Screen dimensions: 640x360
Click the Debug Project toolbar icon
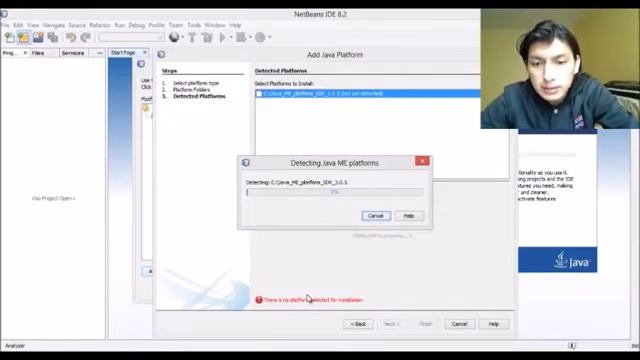pos(241,38)
